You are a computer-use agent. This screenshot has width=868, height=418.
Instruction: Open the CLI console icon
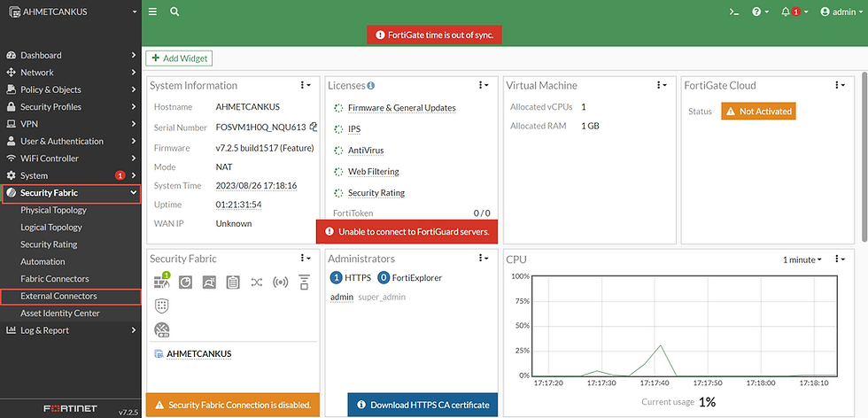(x=734, y=12)
